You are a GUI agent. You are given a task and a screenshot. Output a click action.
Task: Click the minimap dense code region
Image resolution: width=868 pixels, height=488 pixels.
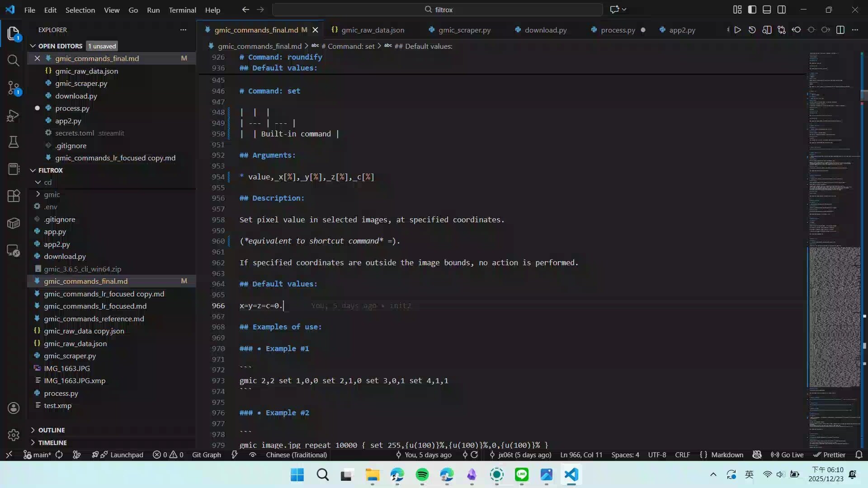(x=834, y=316)
